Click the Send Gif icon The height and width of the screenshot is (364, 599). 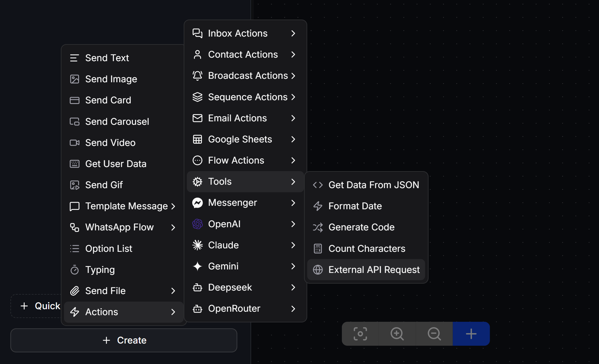(x=74, y=185)
